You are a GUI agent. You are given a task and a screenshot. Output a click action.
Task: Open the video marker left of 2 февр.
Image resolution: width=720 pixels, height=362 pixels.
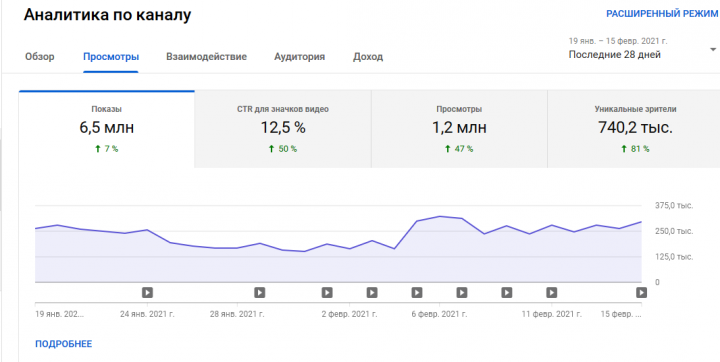pyautogui.click(x=327, y=292)
